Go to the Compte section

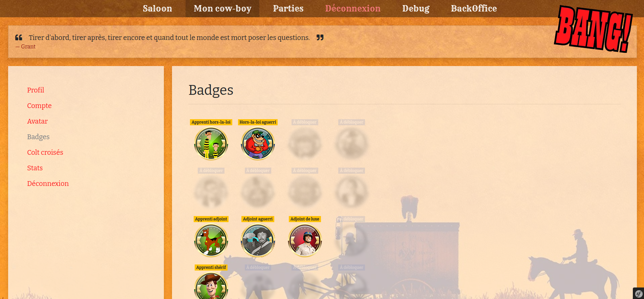point(39,106)
